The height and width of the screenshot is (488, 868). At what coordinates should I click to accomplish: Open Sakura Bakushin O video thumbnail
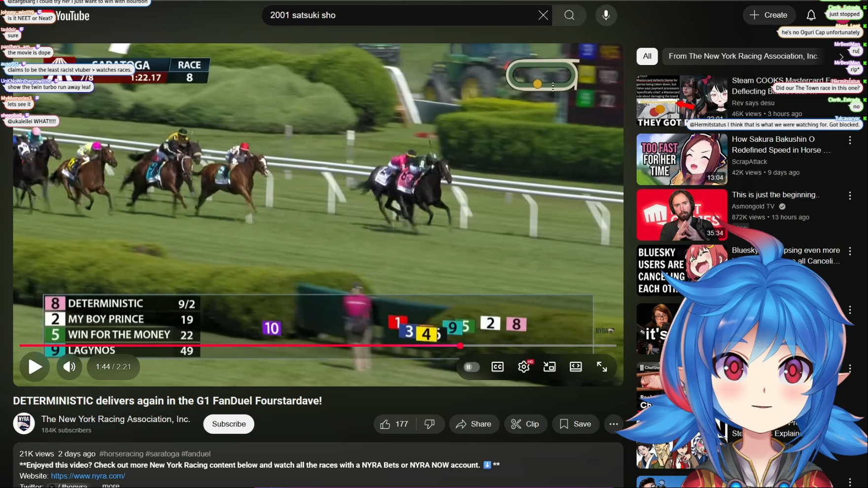pyautogui.click(x=682, y=159)
